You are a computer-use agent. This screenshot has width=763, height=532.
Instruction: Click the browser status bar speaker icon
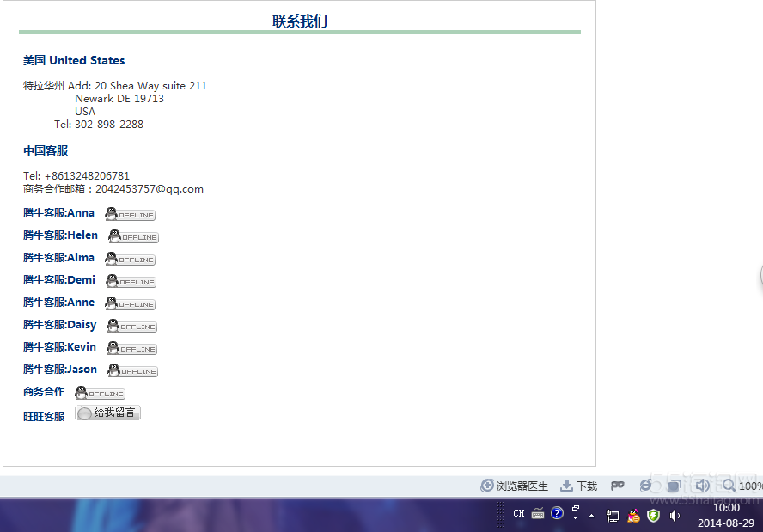click(702, 486)
